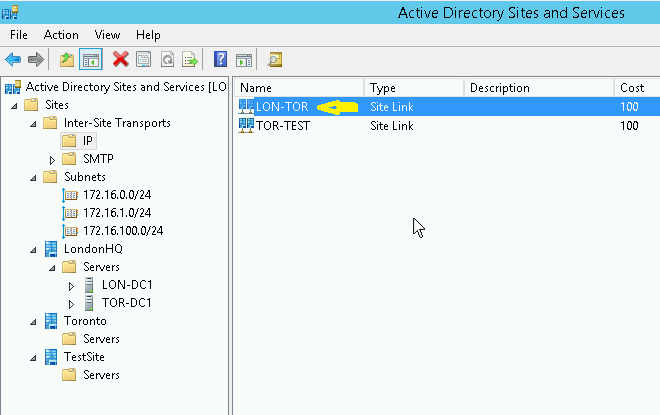The width and height of the screenshot is (660, 415).
Task: Select Inter-Site Transports in tree
Action: tap(117, 123)
